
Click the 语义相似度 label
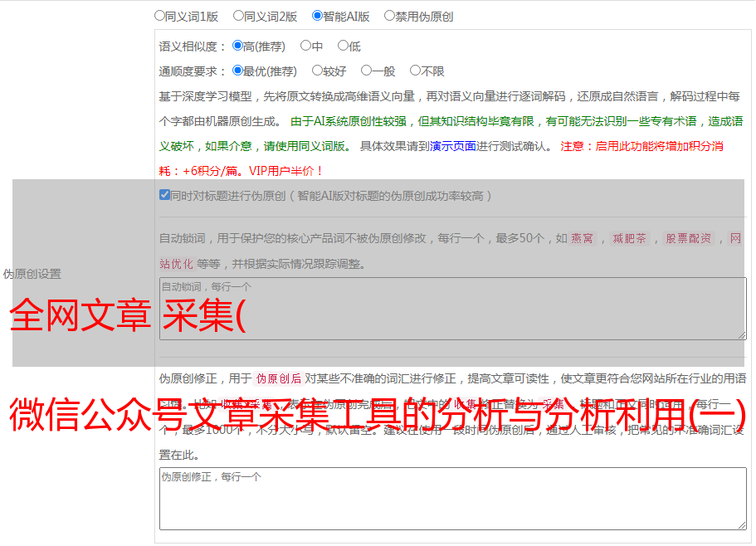click(193, 46)
